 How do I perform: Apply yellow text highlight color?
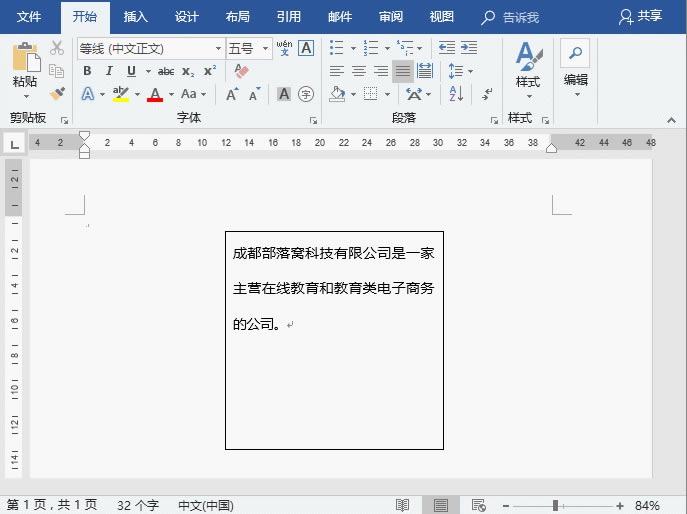pyautogui.click(x=120, y=94)
